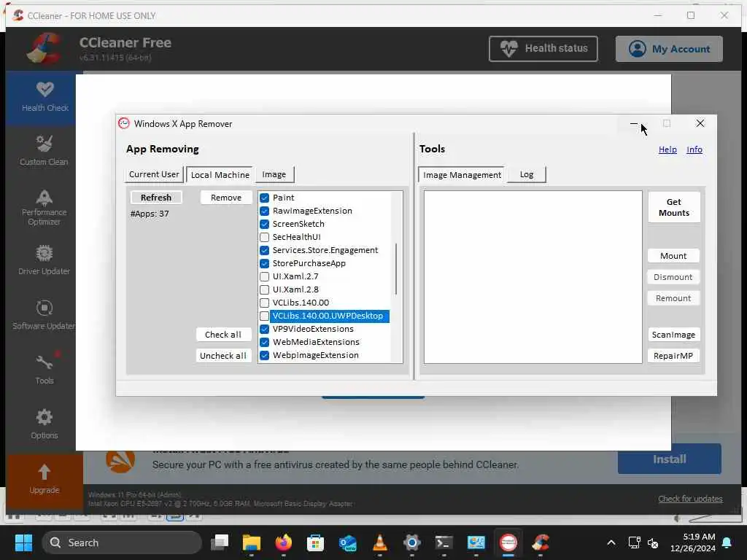Check the SecHealthUI checkbox
Viewport: 747px width, 560px height.
264,237
